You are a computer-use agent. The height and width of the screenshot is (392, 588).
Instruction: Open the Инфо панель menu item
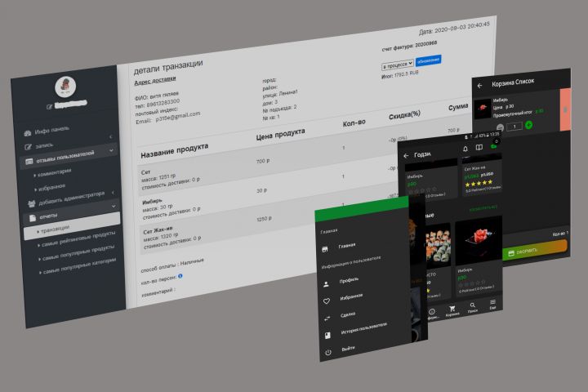pos(51,130)
